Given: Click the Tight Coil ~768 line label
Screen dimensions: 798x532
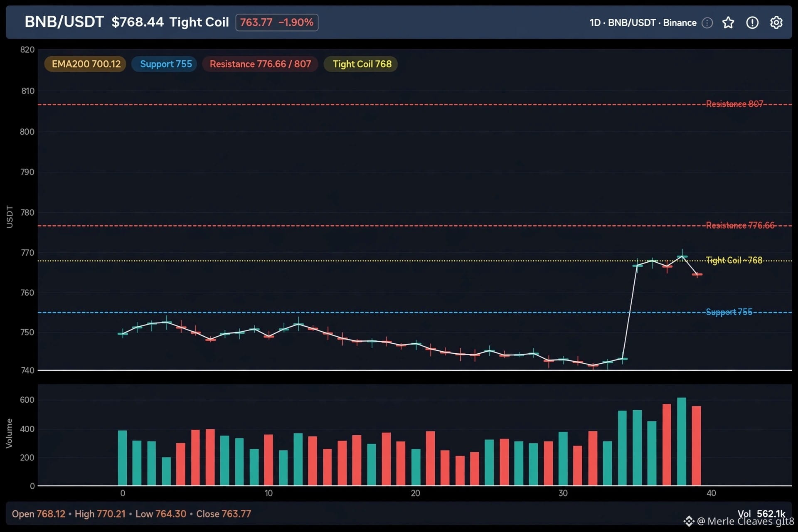Looking at the screenshot, I should tap(734, 260).
